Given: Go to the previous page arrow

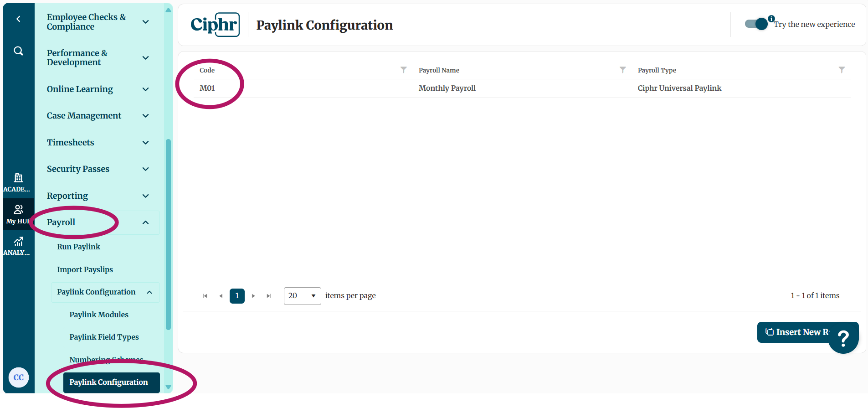Looking at the screenshot, I should (x=221, y=296).
